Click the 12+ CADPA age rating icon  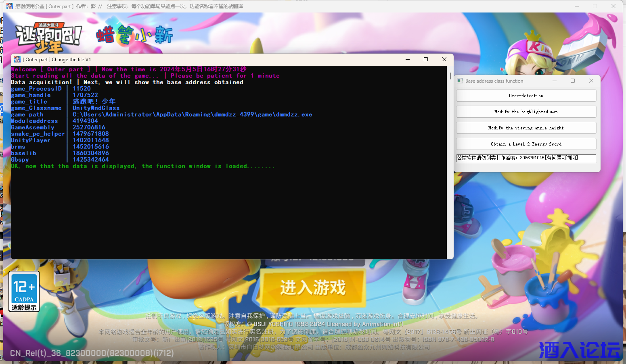pos(24,291)
